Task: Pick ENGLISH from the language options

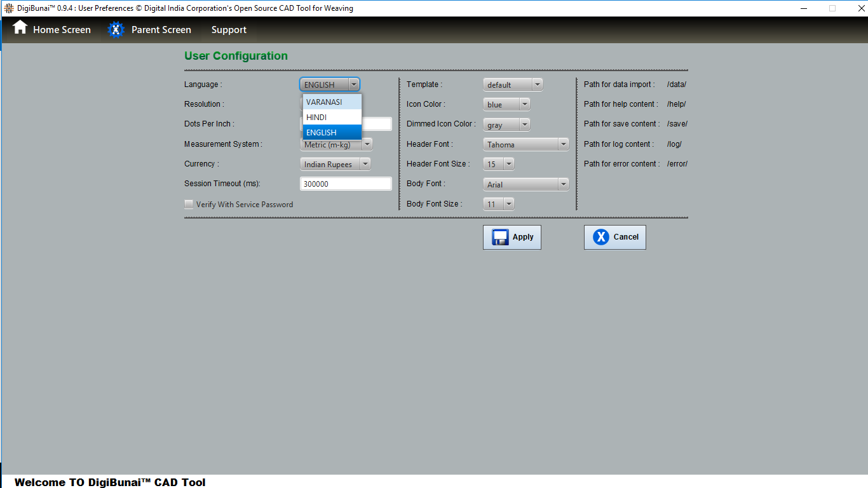Action: pos(332,133)
